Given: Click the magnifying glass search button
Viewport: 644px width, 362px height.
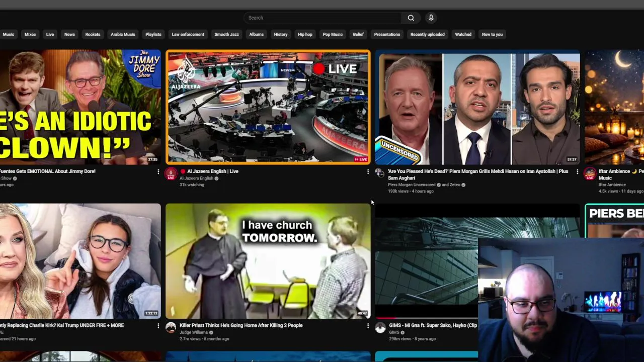Looking at the screenshot, I should pos(411,18).
